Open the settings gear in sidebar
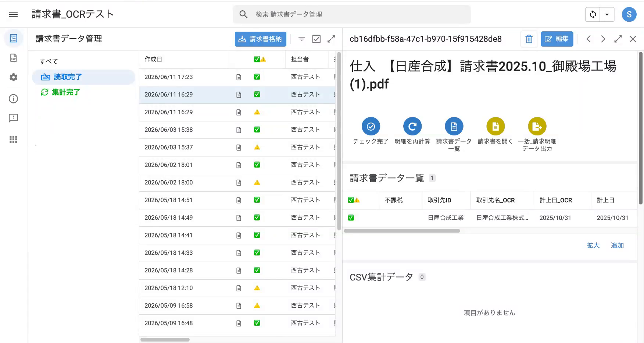 pos(14,77)
